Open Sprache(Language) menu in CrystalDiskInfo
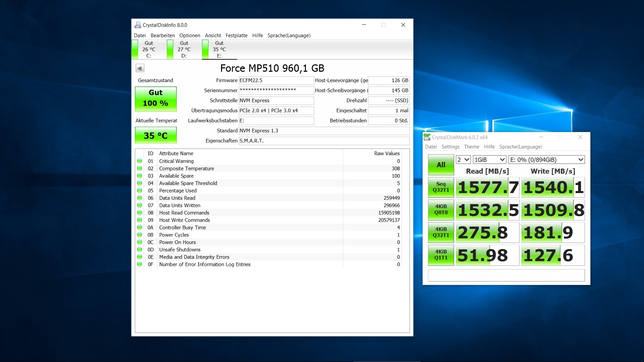The width and height of the screenshot is (644, 362). [x=289, y=36]
